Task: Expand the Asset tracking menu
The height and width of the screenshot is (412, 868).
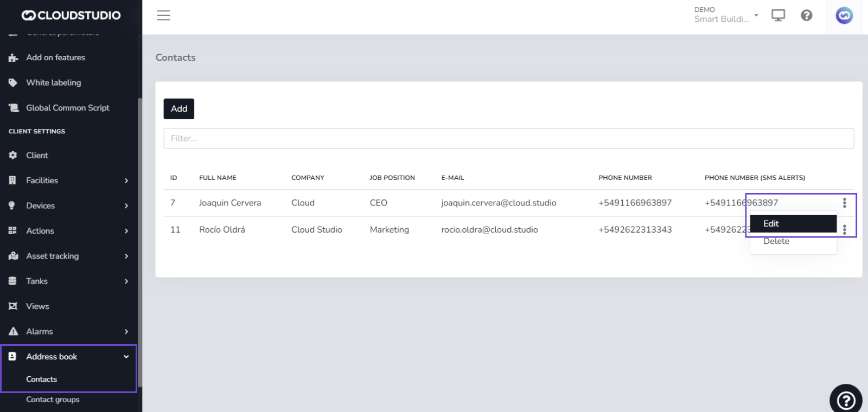Action: click(68, 256)
